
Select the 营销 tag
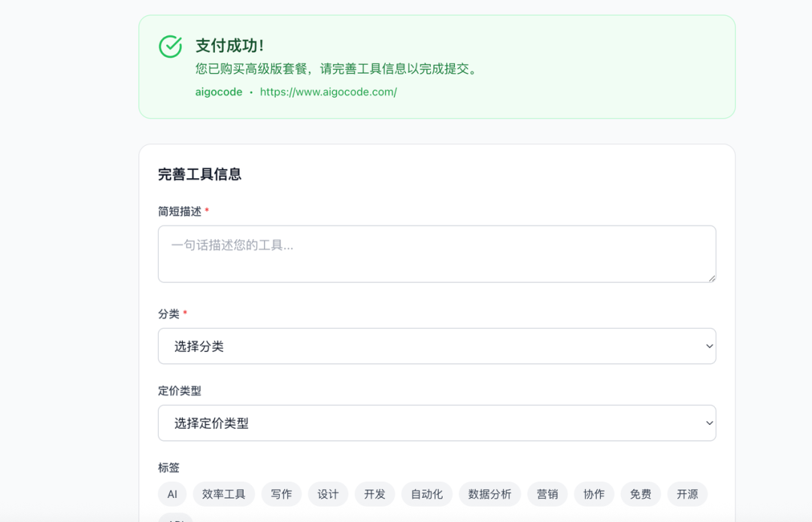547,494
